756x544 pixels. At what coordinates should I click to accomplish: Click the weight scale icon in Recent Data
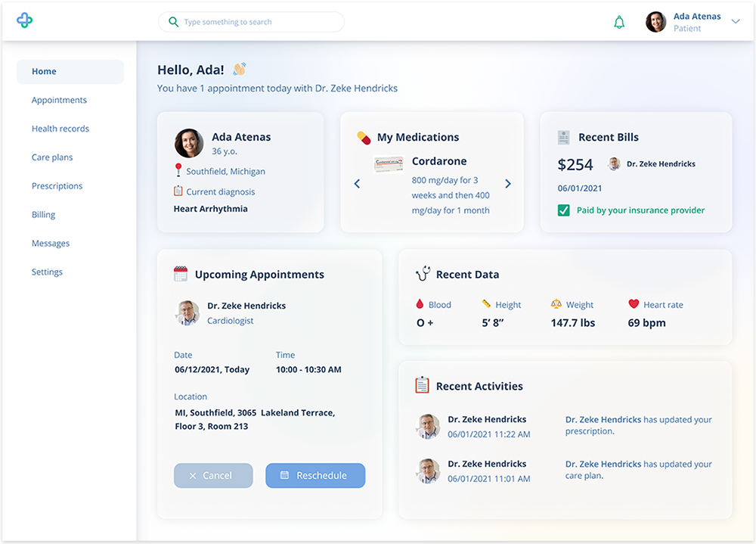coord(554,304)
